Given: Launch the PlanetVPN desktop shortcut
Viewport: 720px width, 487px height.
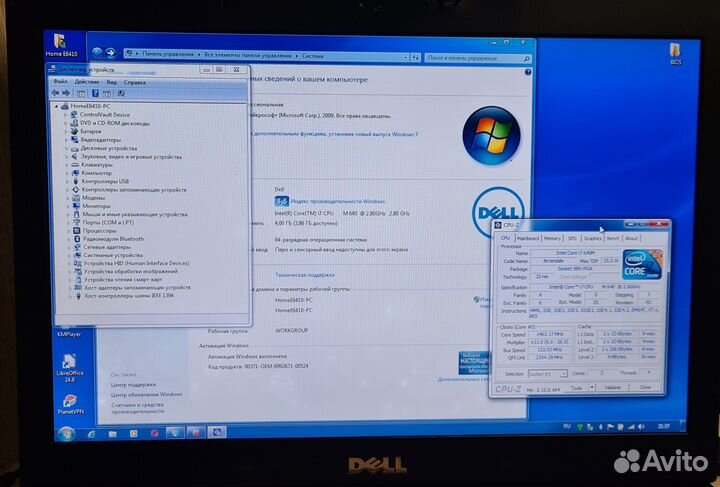Looking at the screenshot, I should (x=70, y=404).
